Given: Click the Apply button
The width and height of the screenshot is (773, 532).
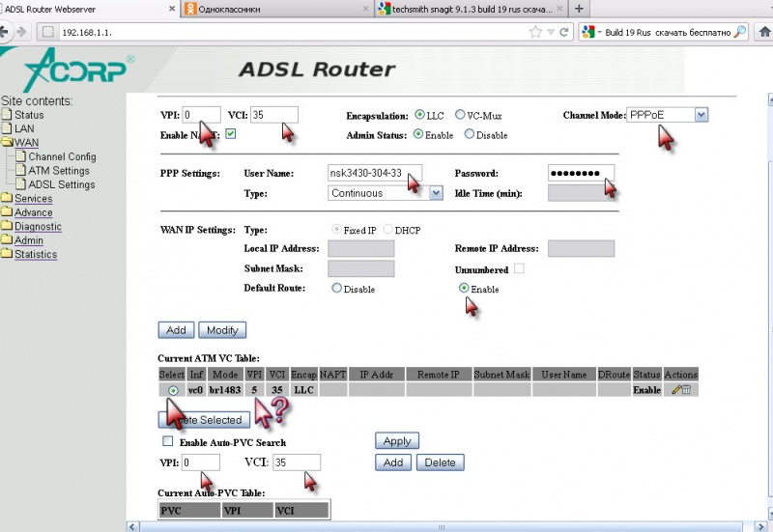Looking at the screenshot, I should (397, 441).
